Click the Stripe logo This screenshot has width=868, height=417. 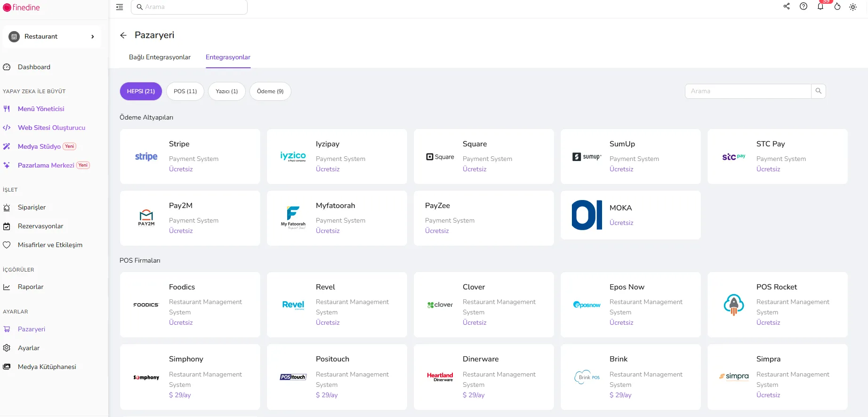pyautogui.click(x=146, y=157)
